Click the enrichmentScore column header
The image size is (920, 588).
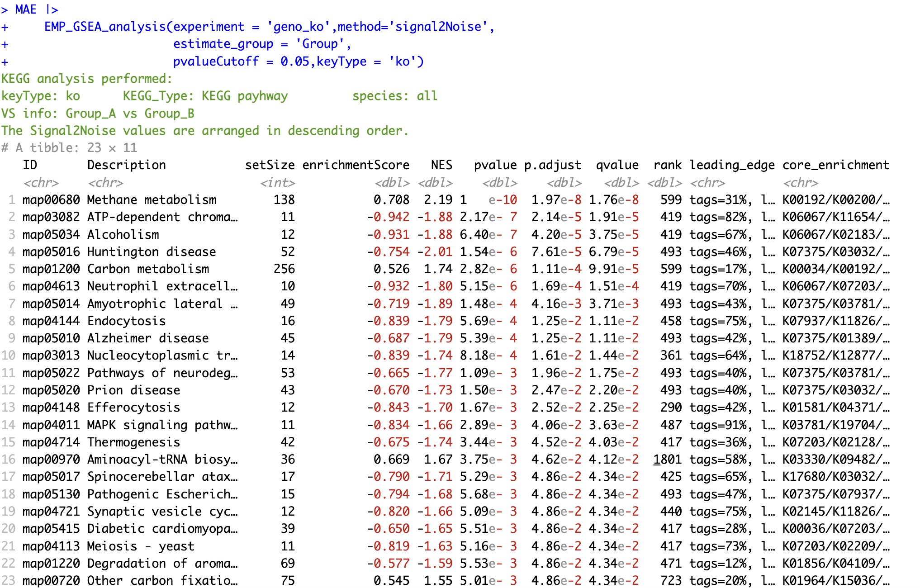click(356, 165)
